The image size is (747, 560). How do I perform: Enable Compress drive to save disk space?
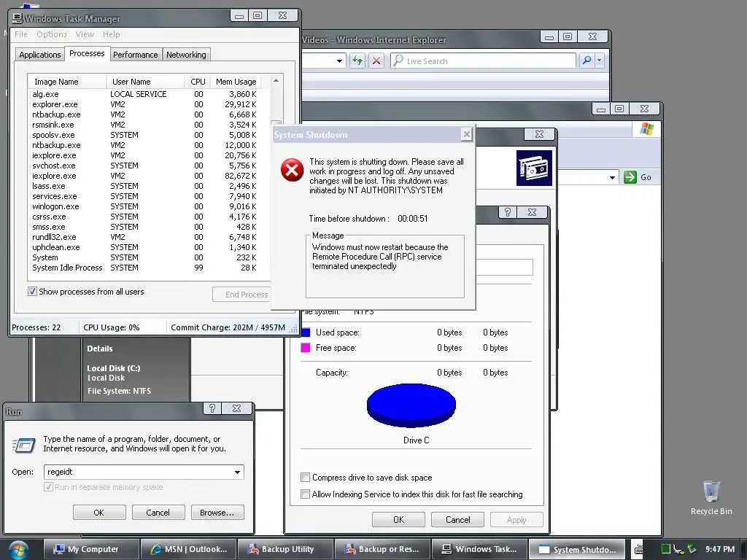pos(306,477)
